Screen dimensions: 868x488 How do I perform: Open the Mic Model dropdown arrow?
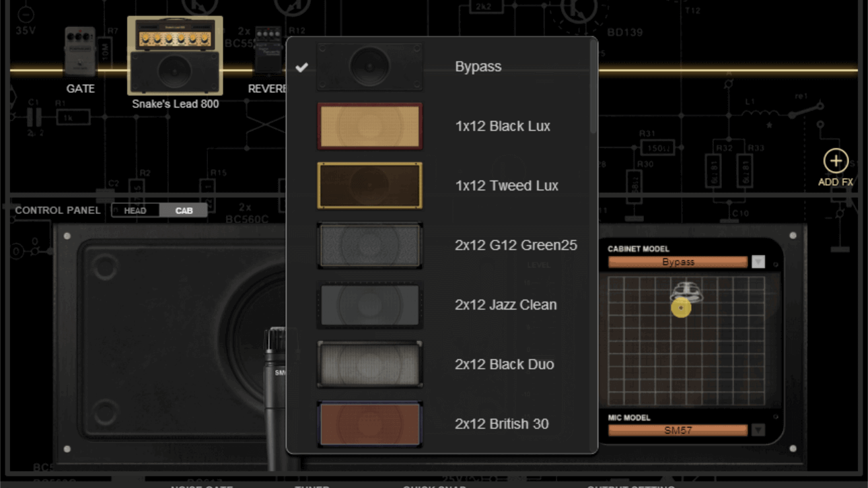(758, 430)
